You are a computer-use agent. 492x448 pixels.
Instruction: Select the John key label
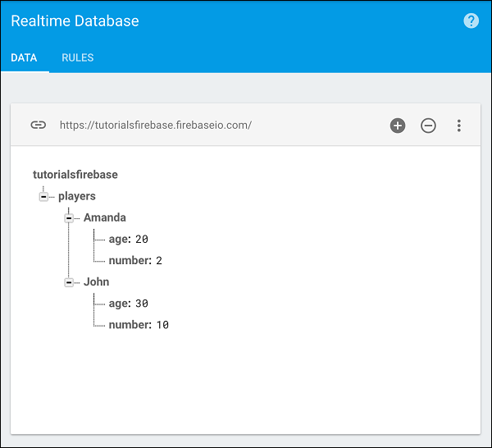pos(97,281)
